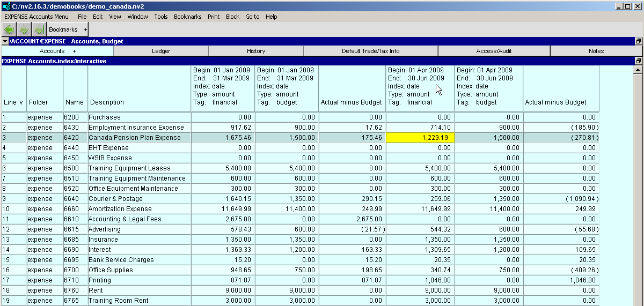
Task: Open the Tools menu
Action: (x=161, y=17)
